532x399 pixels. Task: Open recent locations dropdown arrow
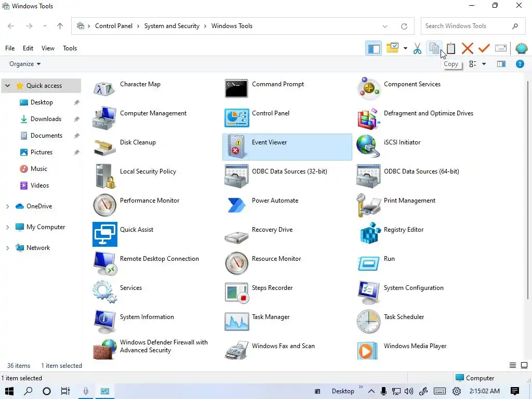pyautogui.click(x=45, y=26)
